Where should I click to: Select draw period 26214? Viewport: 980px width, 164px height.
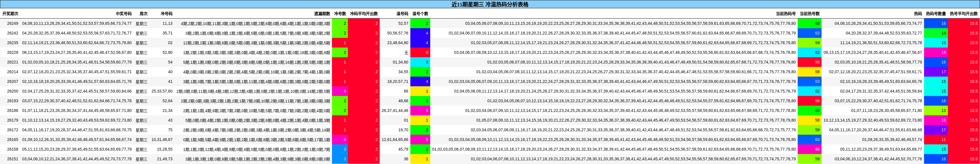(x=12, y=72)
